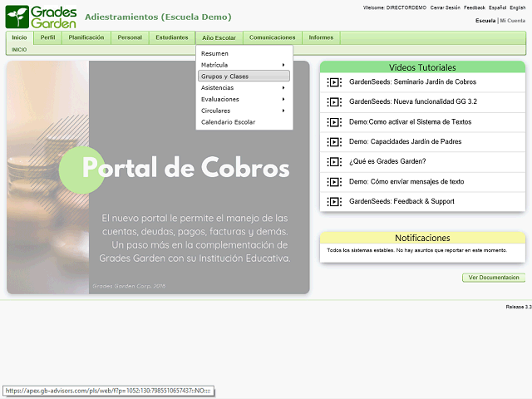532x399 pixels.
Task: Click the Notificaciones header
Action: [x=422, y=238]
